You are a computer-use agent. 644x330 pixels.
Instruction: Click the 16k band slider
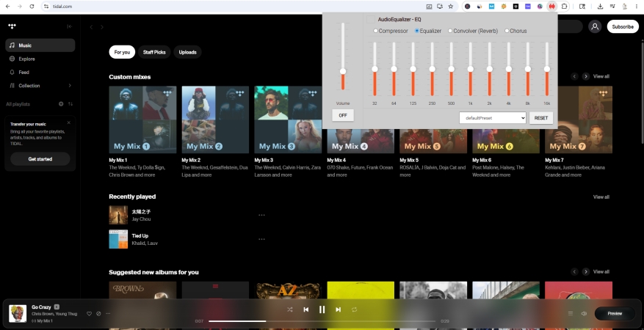click(x=546, y=69)
